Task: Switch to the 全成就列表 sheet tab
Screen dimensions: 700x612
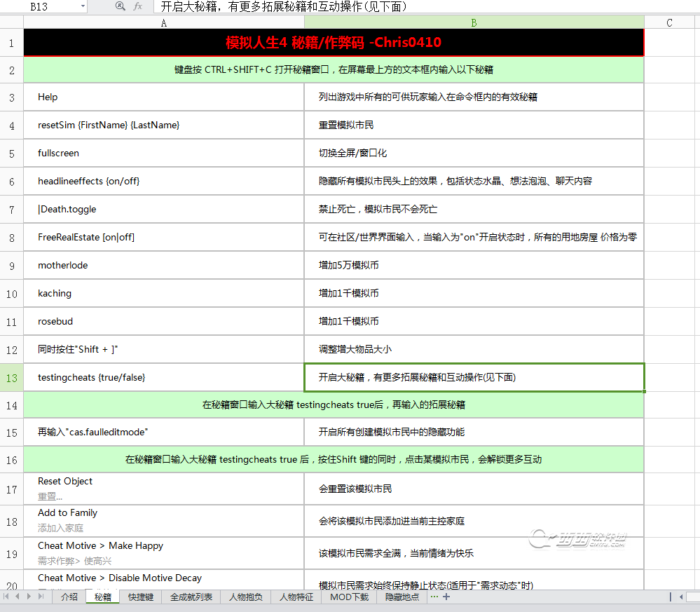Action: click(x=191, y=597)
